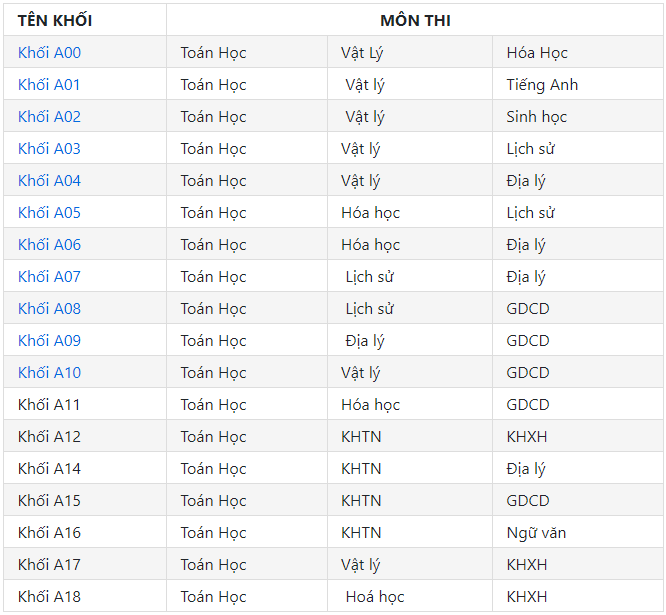This screenshot has width=666, height=615.
Task: Visit the Khối A06 link
Action: click(49, 245)
